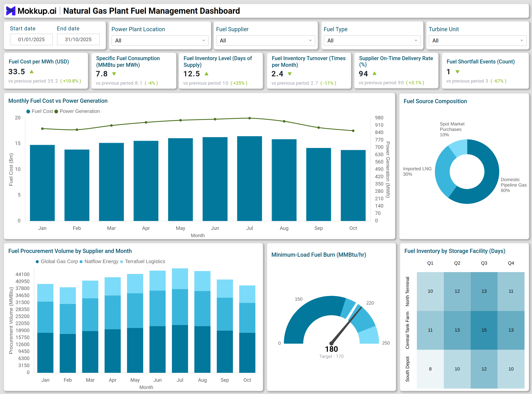The image size is (532, 394).
Task: Click the down arrow beside Fuel Shortfall count 1
Action: tap(457, 72)
